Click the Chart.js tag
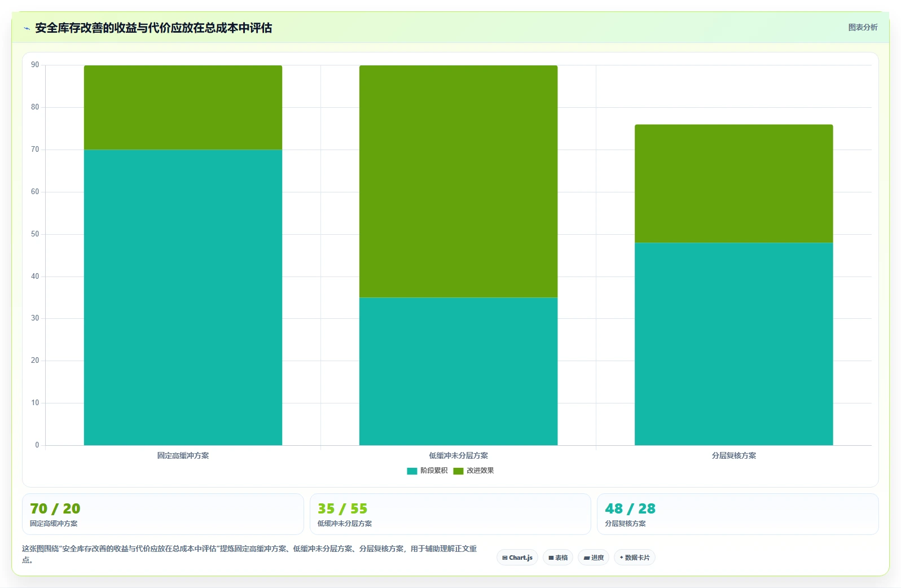Viewport: 901px width, 588px height. pyautogui.click(x=517, y=558)
